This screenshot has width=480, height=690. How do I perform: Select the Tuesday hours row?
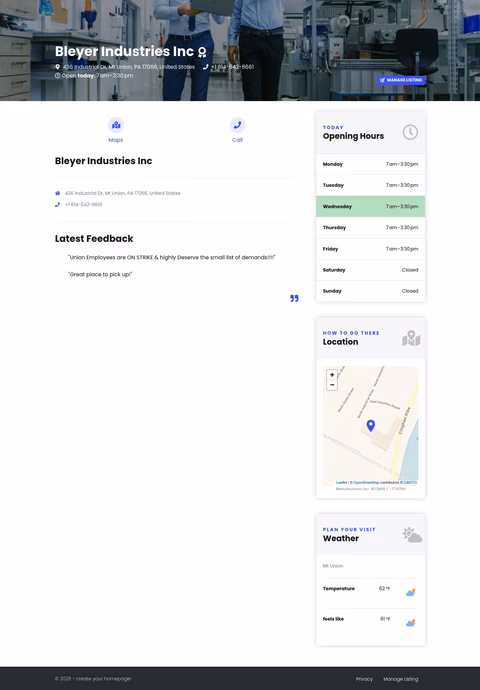[x=370, y=185]
